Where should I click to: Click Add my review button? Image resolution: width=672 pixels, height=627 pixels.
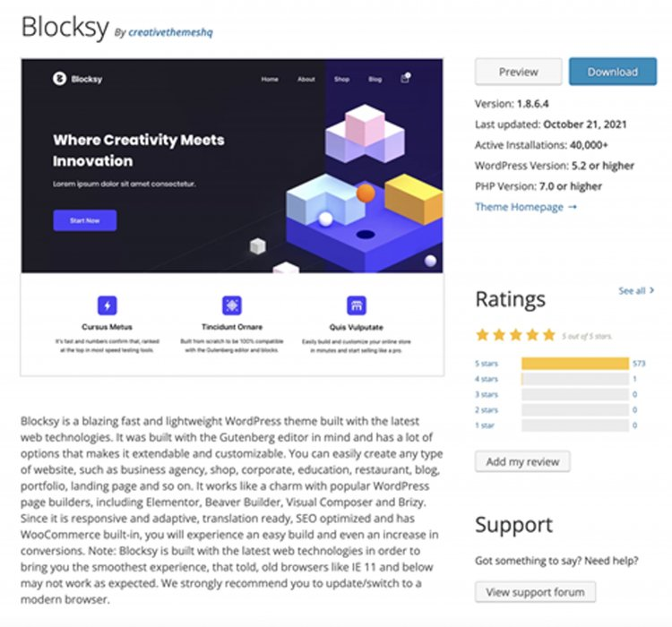pos(523,461)
